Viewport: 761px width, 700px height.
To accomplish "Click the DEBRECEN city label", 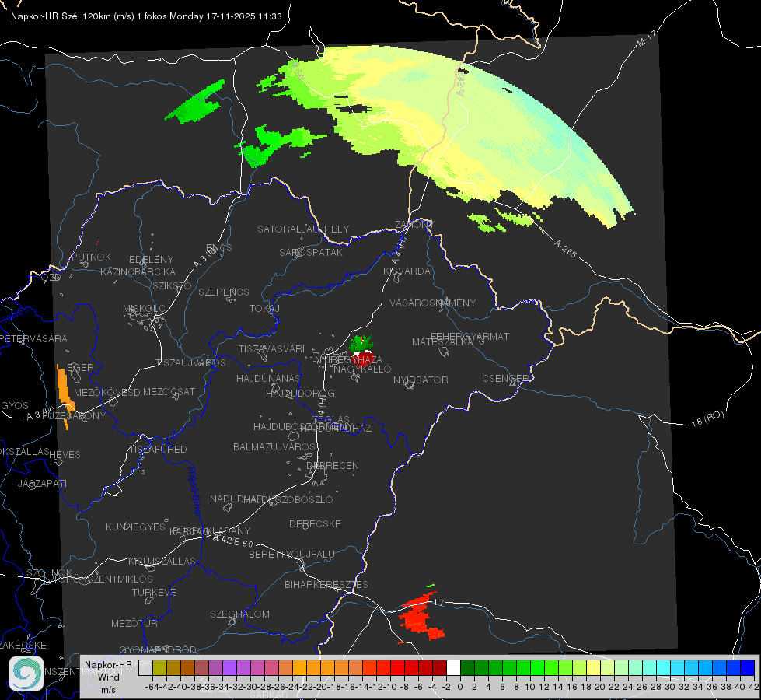I will click(x=333, y=465).
